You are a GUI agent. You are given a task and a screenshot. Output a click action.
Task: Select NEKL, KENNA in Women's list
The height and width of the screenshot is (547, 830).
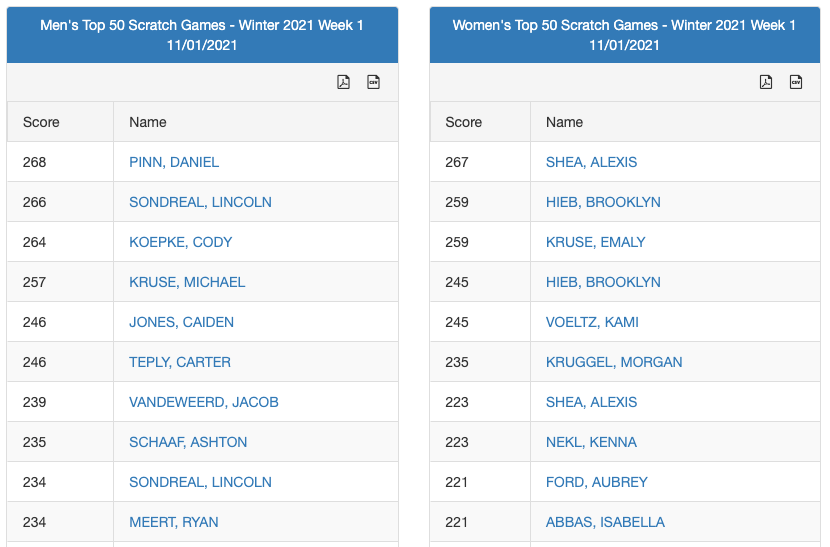pos(591,442)
